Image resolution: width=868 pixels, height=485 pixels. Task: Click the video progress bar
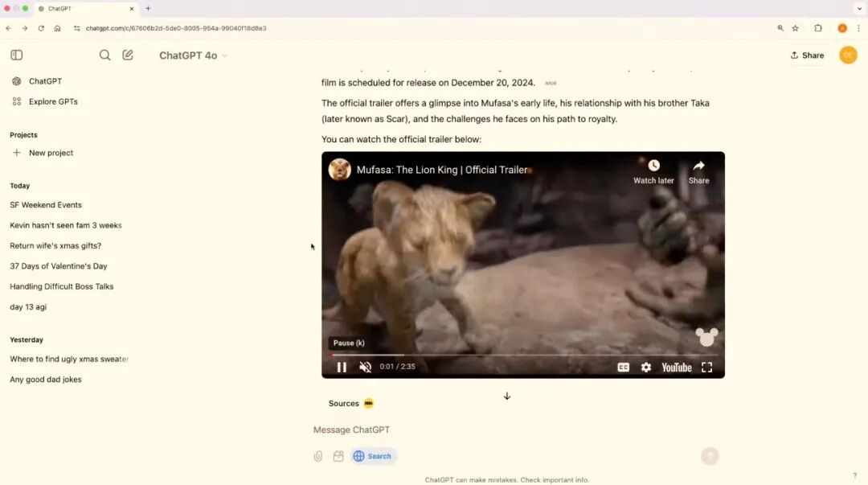tap(523, 355)
